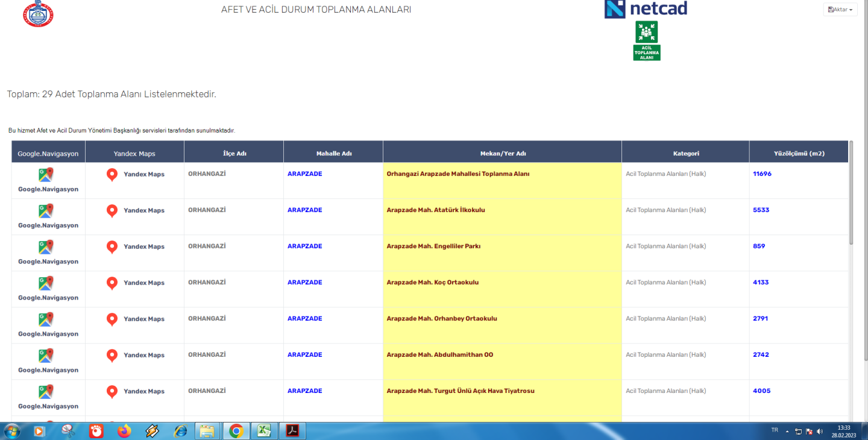Show hidden system tray icons arrow
Viewport: 868px width, 440px height.
click(787, 431)
